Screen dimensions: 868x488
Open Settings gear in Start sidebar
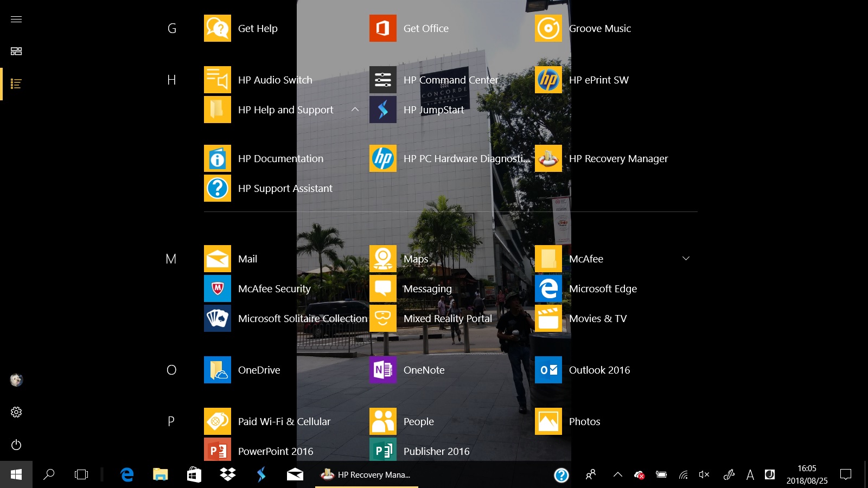16,412
